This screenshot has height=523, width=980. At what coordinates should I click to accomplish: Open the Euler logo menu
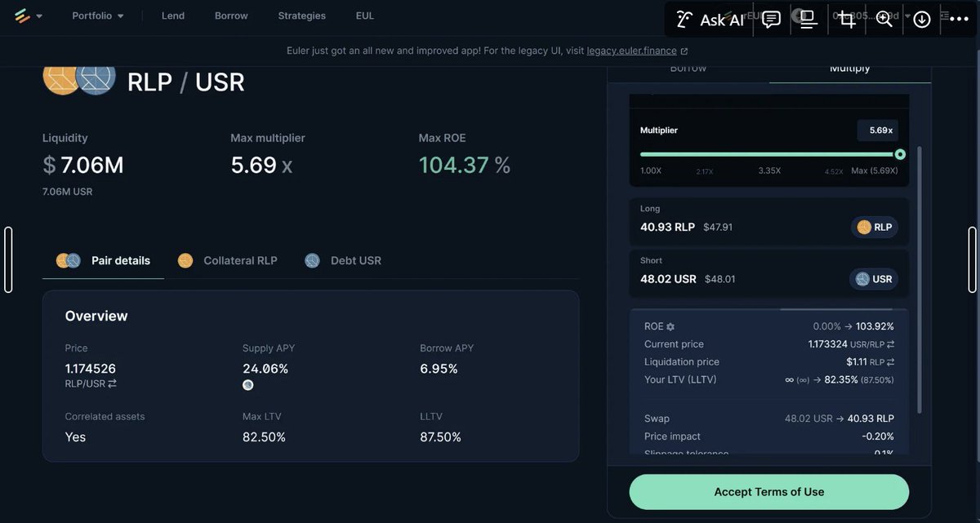click(22, 16)
